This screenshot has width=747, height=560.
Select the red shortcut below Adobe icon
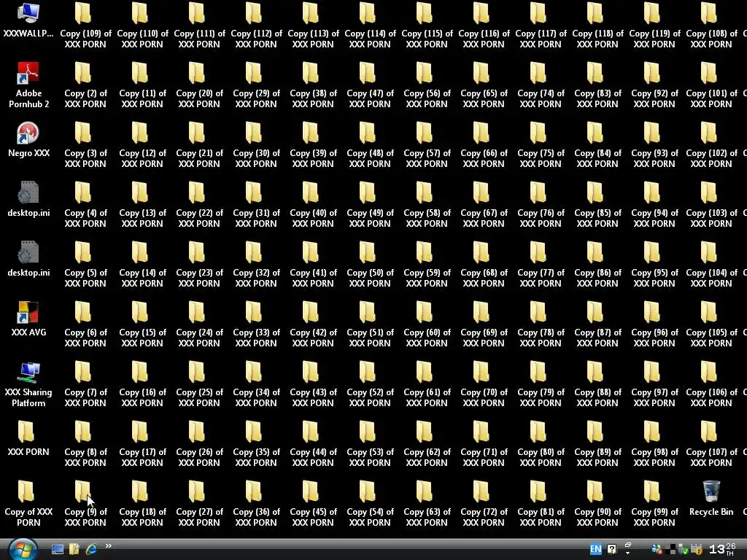(28, 140)
